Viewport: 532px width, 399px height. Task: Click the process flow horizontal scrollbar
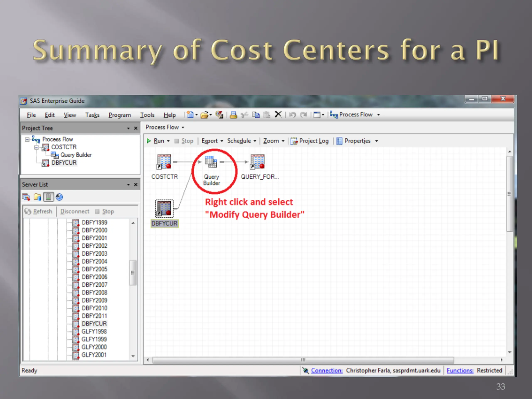[x=303, y=360]
